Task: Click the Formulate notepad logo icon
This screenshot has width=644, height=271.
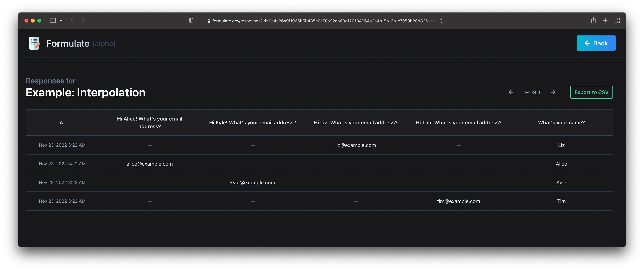Action: click(34, 43)
